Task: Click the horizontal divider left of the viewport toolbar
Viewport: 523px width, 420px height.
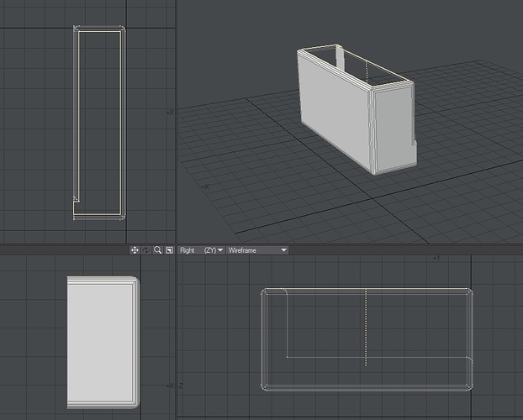Action: coord(63,250)
